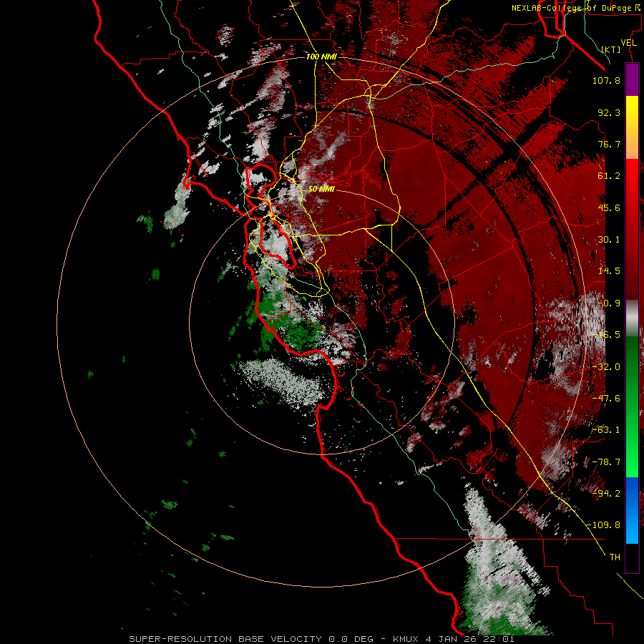
Task: Select the -94.2 legend value
Action: [606, 494]
